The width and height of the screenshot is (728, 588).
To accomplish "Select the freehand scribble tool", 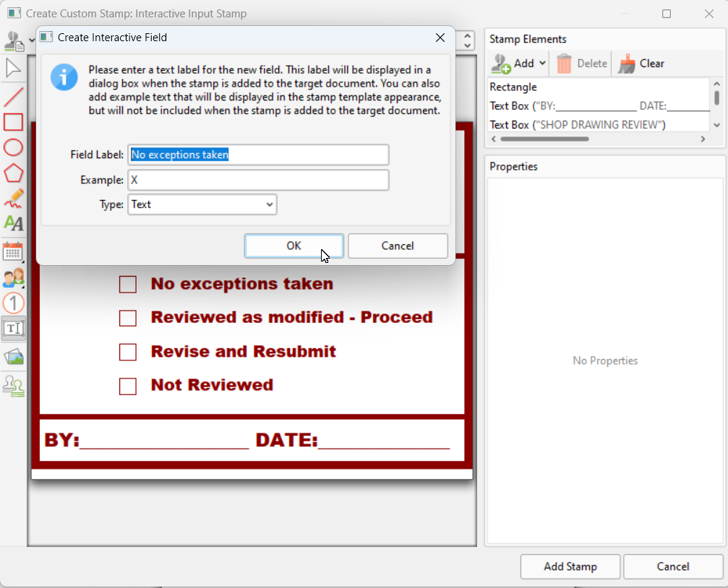I will (13, 198).
